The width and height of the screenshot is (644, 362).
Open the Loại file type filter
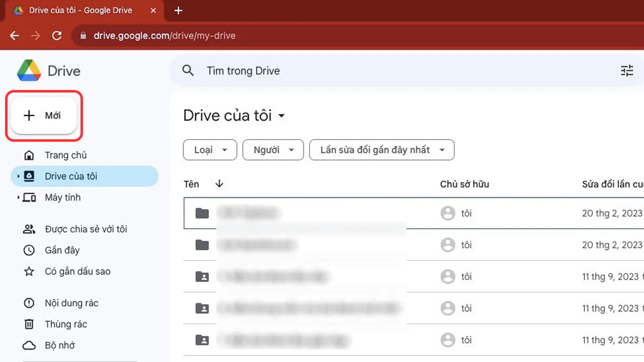210,149
